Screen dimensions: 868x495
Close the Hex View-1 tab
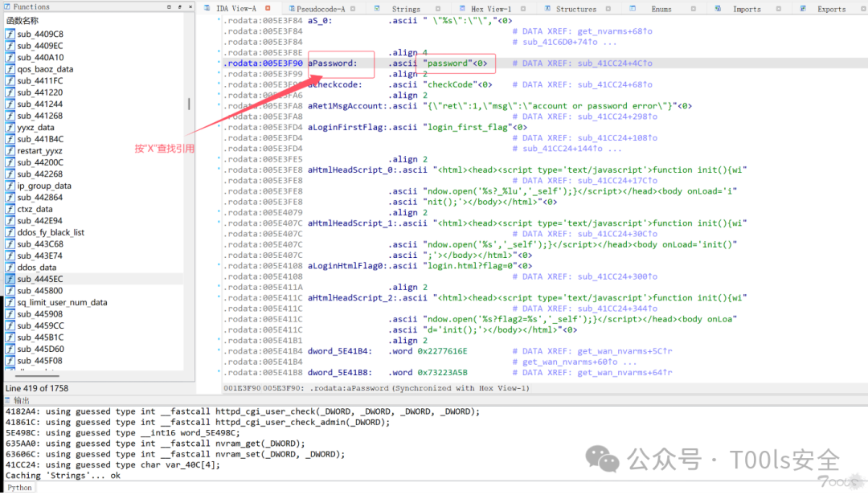pos(523,9)
